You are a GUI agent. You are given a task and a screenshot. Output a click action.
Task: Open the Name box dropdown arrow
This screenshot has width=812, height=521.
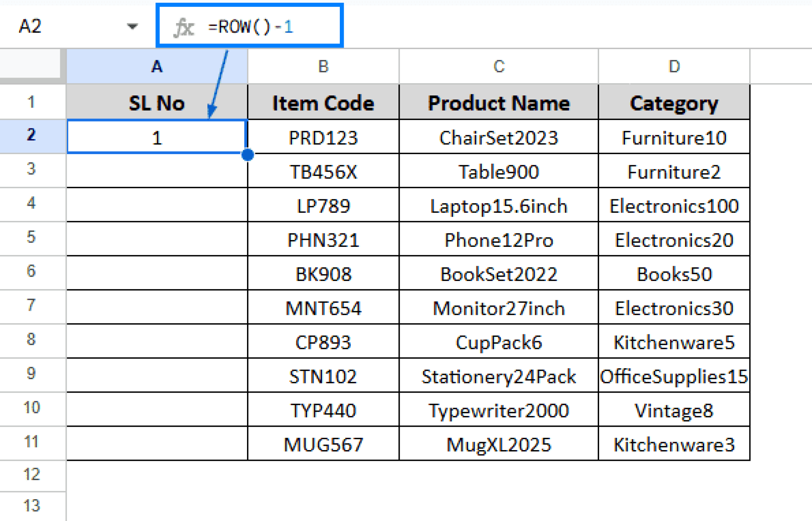point(132,27)
